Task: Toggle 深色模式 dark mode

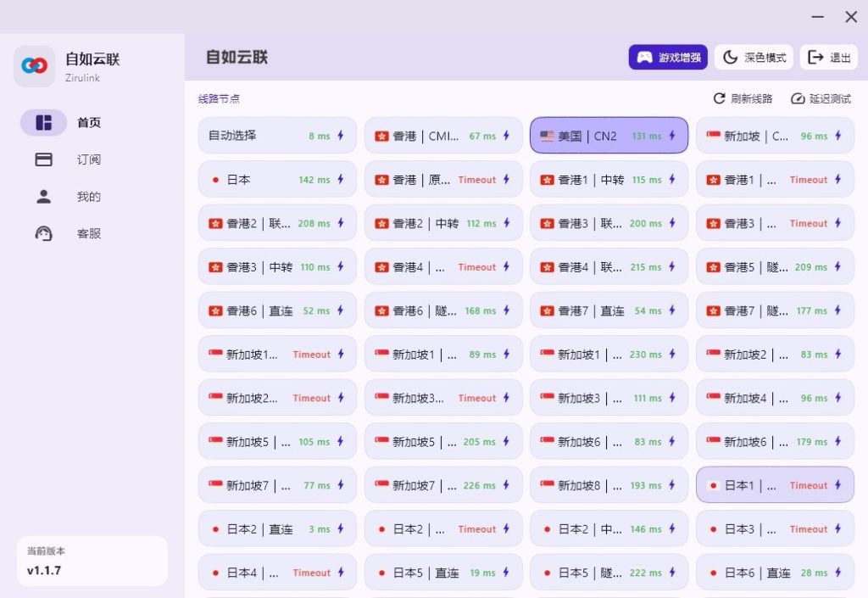Action: [753, 57]
